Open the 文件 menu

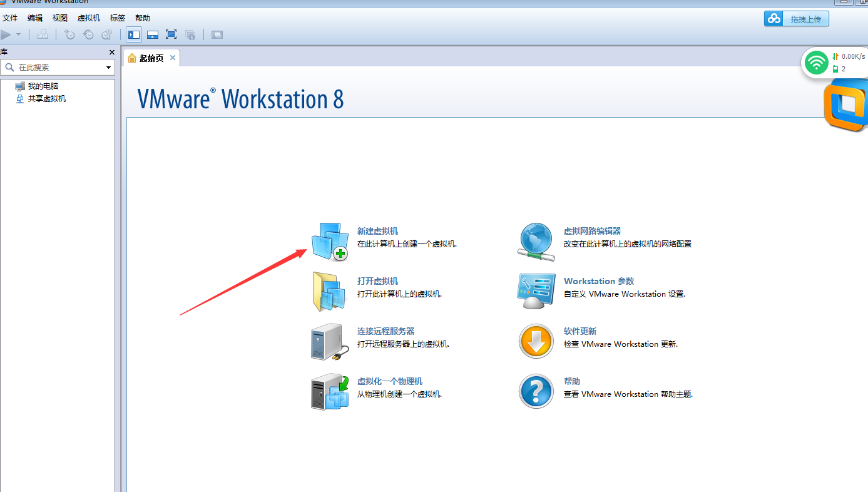pyautogui.click(x=10, y=18)
